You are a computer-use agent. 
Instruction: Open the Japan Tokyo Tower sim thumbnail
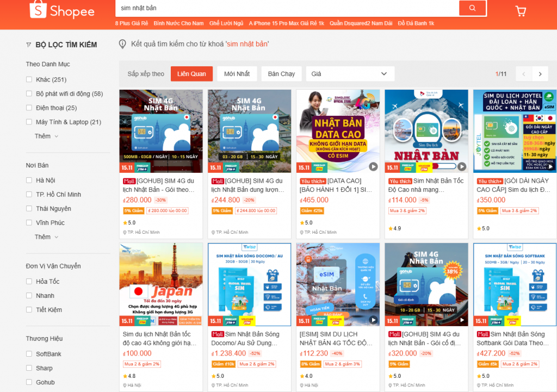pos(161,284)
